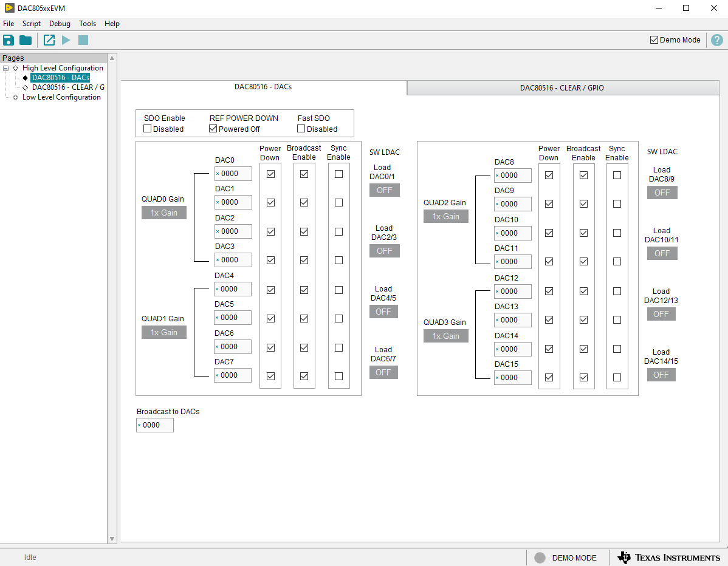
Task: Click the Save icon in toolbar
Action: click(x=9, y=40)
